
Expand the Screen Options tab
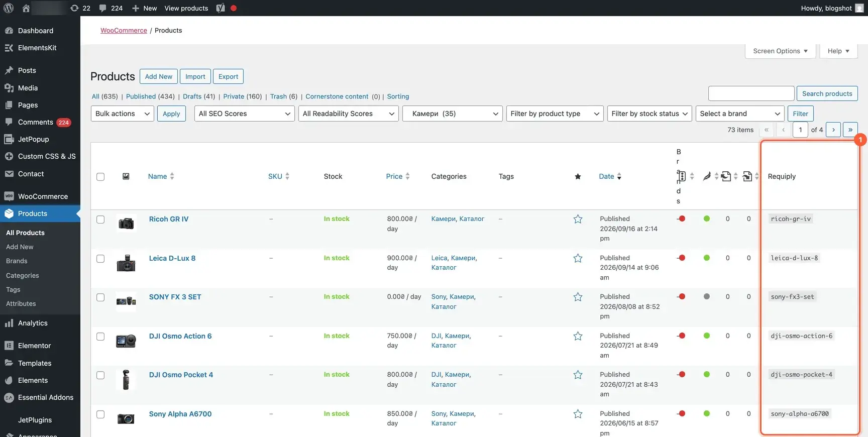(780, 51)
